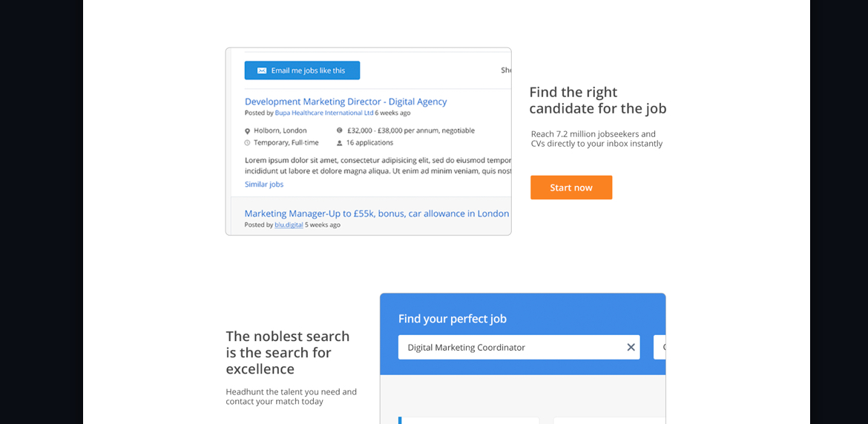Open Development Marketing Director job listing
This screenshot has height=424, width=868.
pos(346,102)
